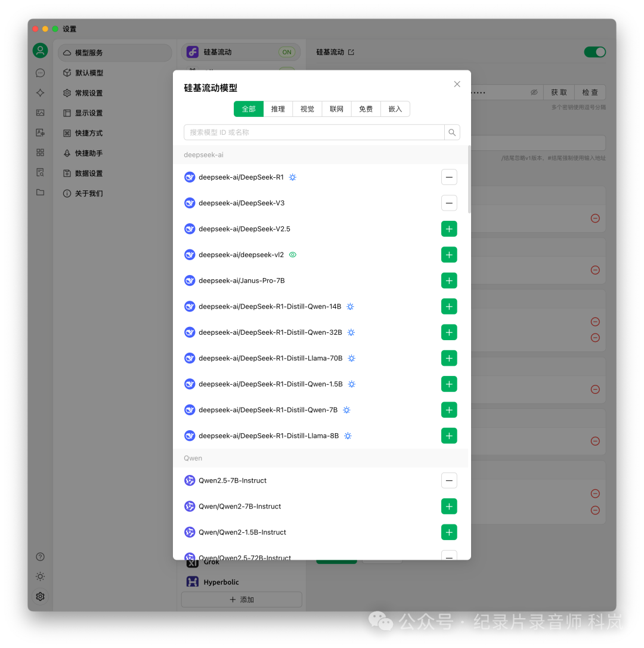This screenshot has width=644, height=648.
Task: Click the deepseek-ai group header
Action: 321,155
